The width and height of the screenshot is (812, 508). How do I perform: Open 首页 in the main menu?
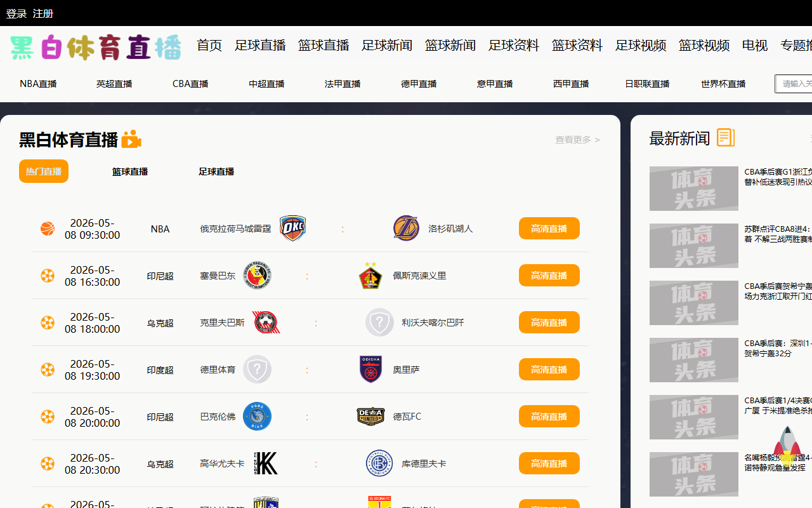tap(209, 45)
